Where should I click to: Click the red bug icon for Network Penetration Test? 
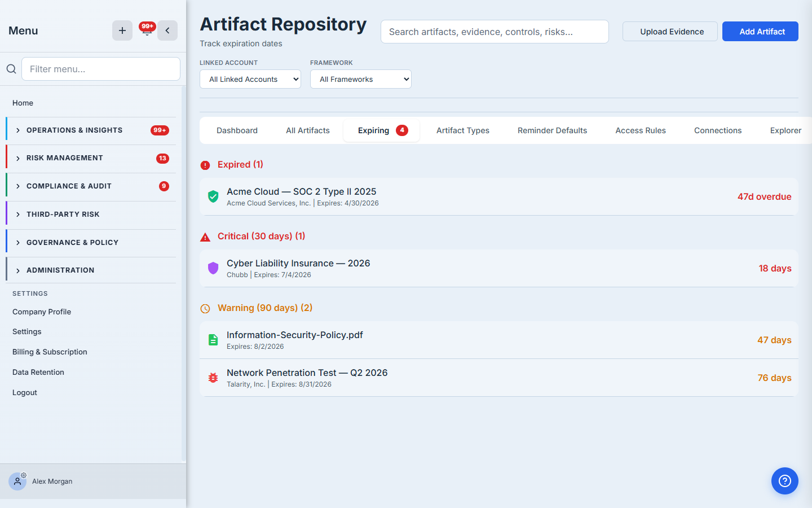(x=213, y=378)
